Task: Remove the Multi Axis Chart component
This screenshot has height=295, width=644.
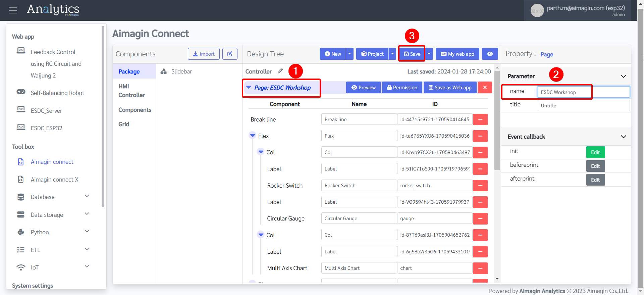Action: (x=480, y=268)
